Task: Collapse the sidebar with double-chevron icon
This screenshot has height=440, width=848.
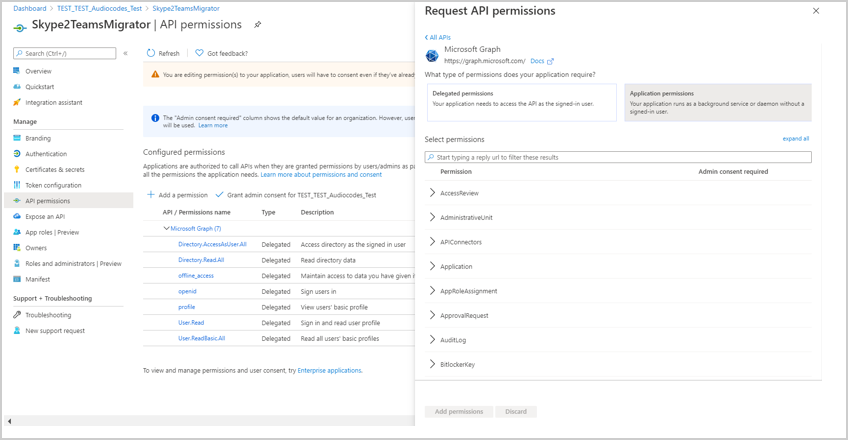Action: (x=125, y=53)
